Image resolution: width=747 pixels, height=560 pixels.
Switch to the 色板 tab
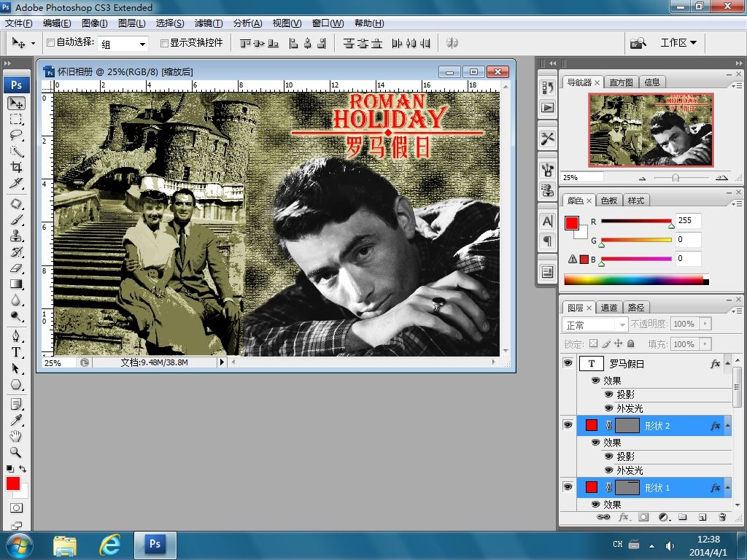click(609, 201)
